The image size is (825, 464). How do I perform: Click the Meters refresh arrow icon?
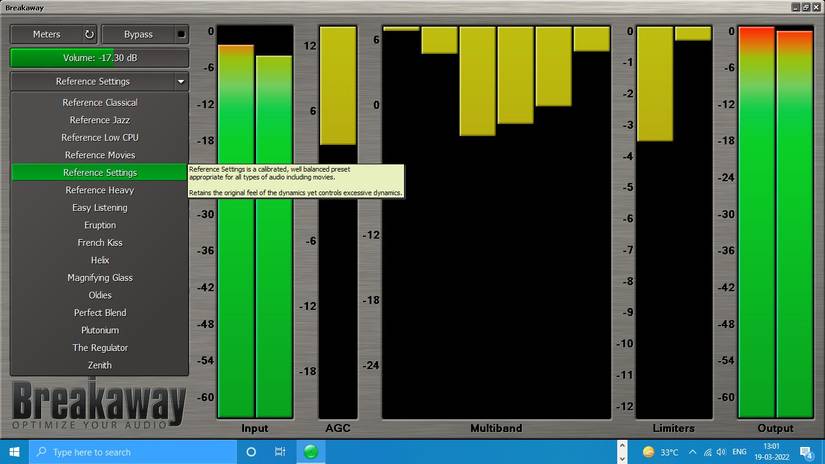pos(89,34)
